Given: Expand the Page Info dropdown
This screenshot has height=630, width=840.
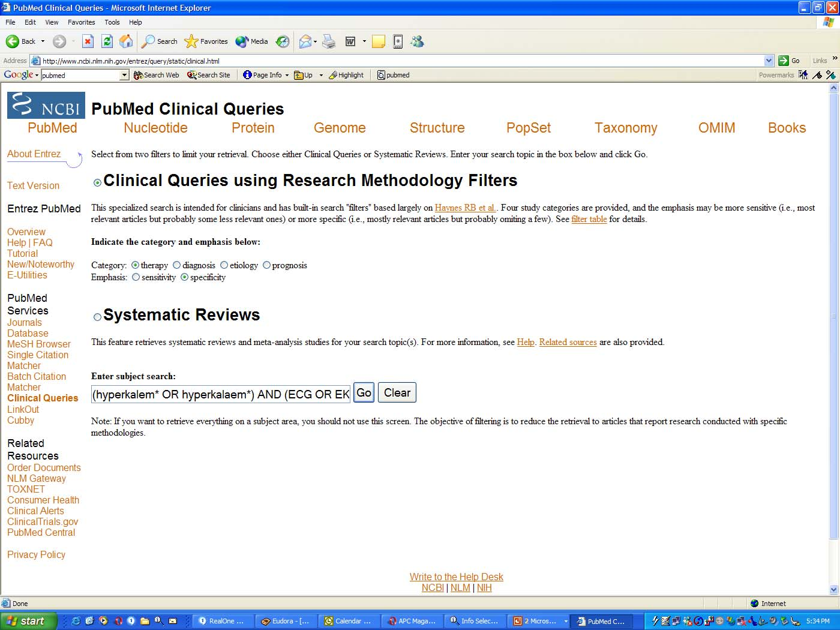Looking at the screenshot, I should tap(287, 75).
